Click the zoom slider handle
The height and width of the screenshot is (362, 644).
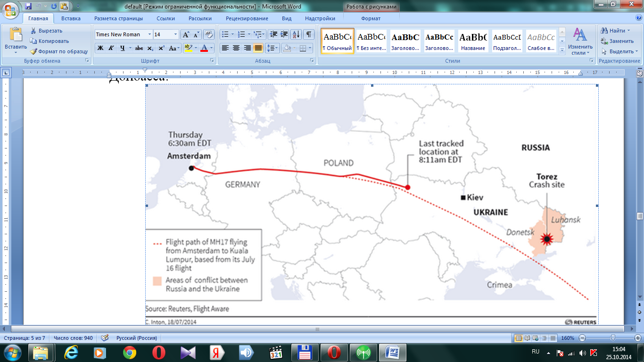pyautogui.click(x=612, y=338)
